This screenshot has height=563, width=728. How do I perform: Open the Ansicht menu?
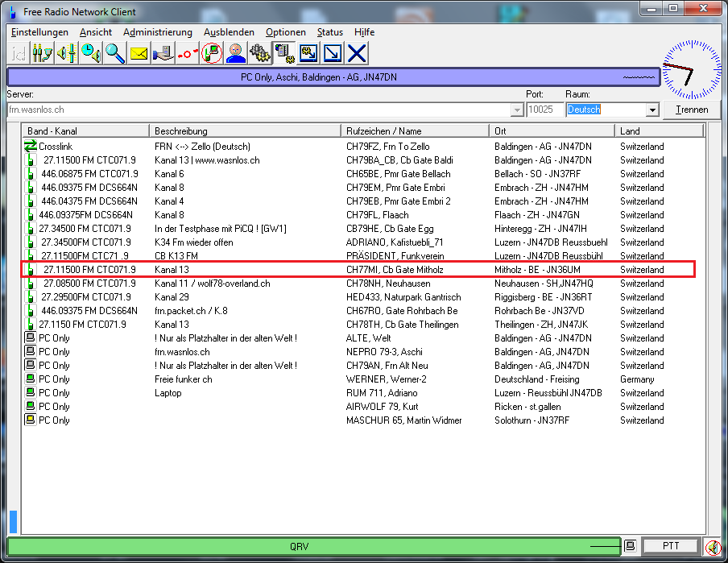pyautogui.click(x=96, y=32)
